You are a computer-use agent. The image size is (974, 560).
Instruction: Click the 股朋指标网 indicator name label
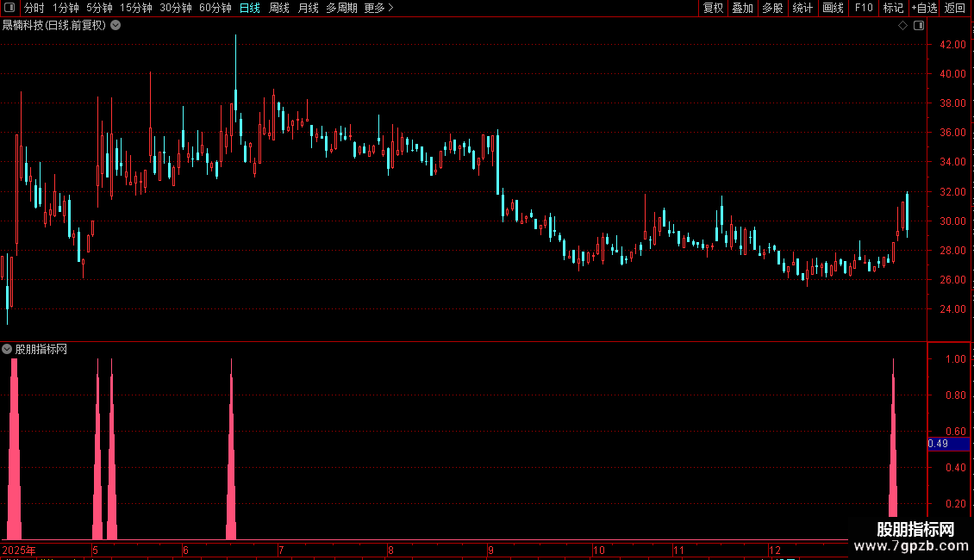(41, 350)
